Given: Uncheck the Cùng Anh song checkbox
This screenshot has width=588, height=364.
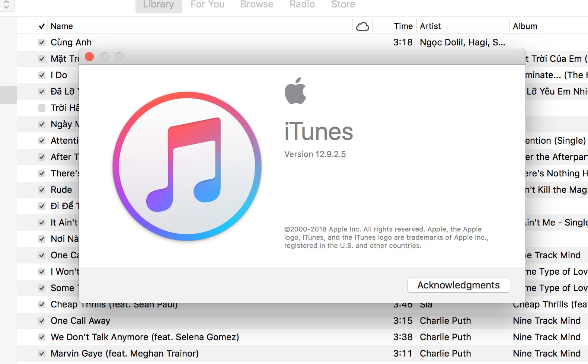Looking at the screenshot, I should (x=42, y=42).
